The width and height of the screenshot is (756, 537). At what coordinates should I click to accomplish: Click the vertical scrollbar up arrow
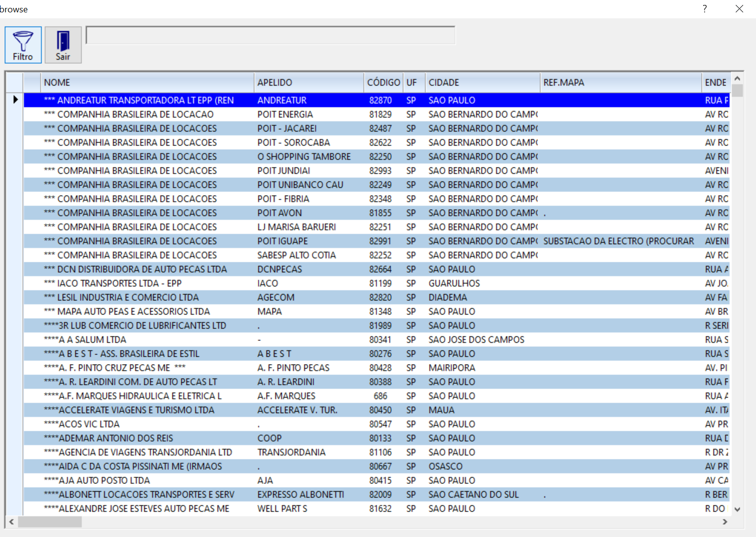click(737, 79)
